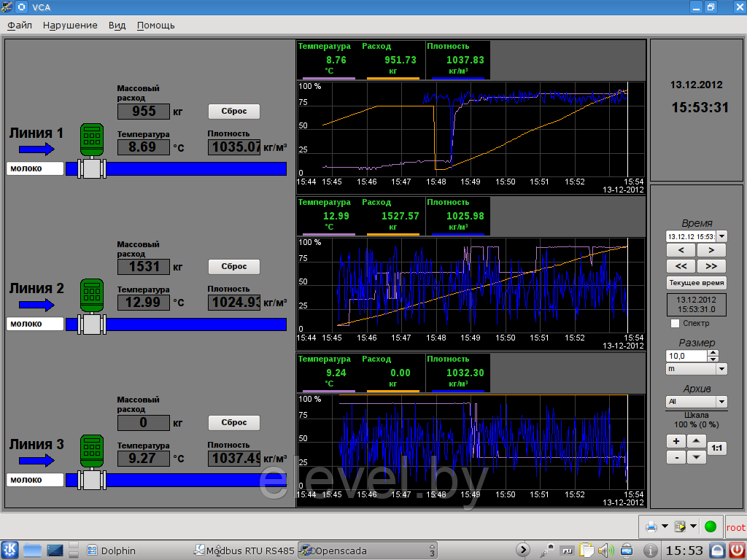Enable the Спектр checkbox
747x560 pixels.
coord(675,323)
